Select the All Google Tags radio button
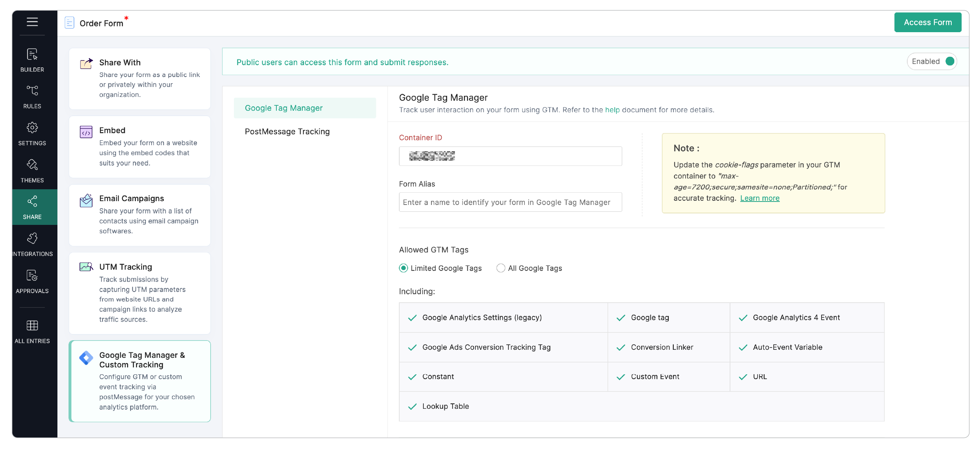 pos(500,268)
